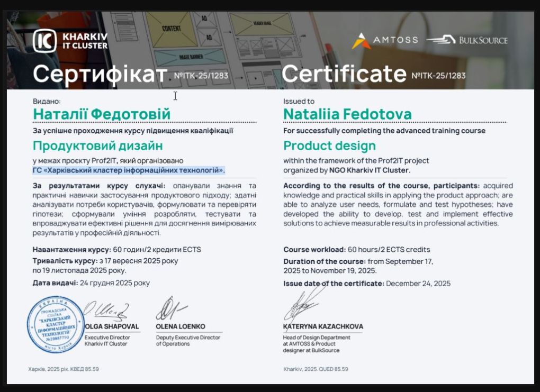Click the BulkSource logo

click(467, 40)
